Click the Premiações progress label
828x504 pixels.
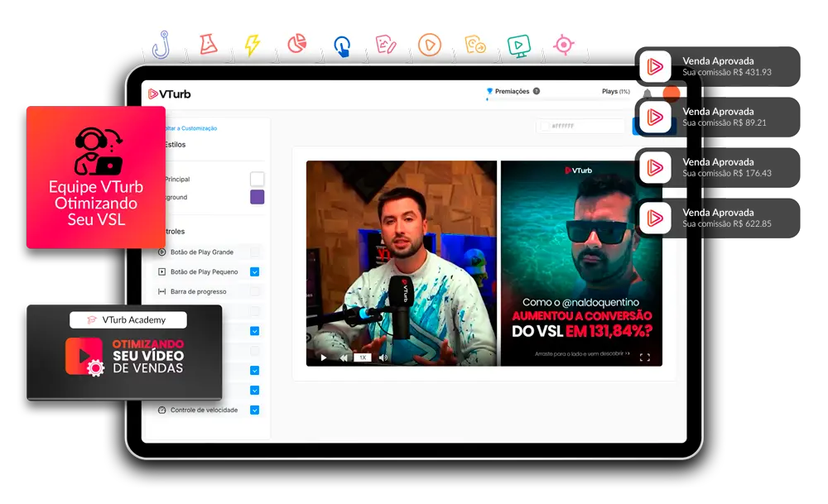coord(512,91)
